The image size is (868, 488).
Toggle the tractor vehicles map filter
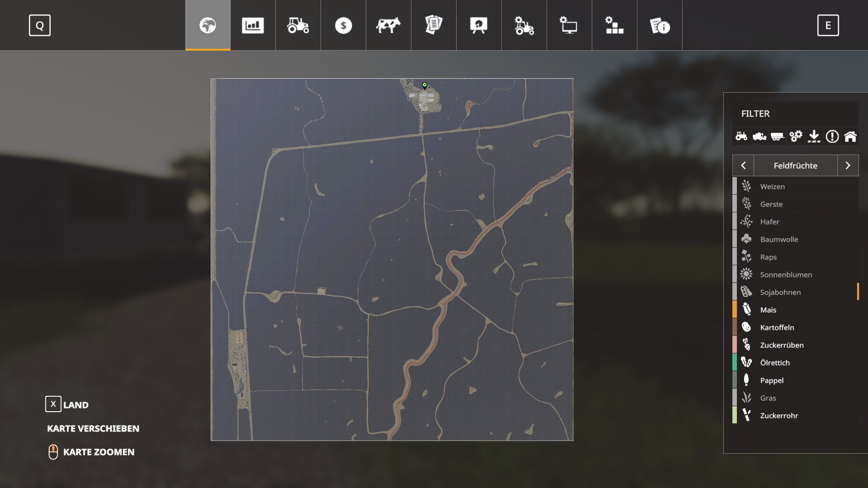point(741,136)
